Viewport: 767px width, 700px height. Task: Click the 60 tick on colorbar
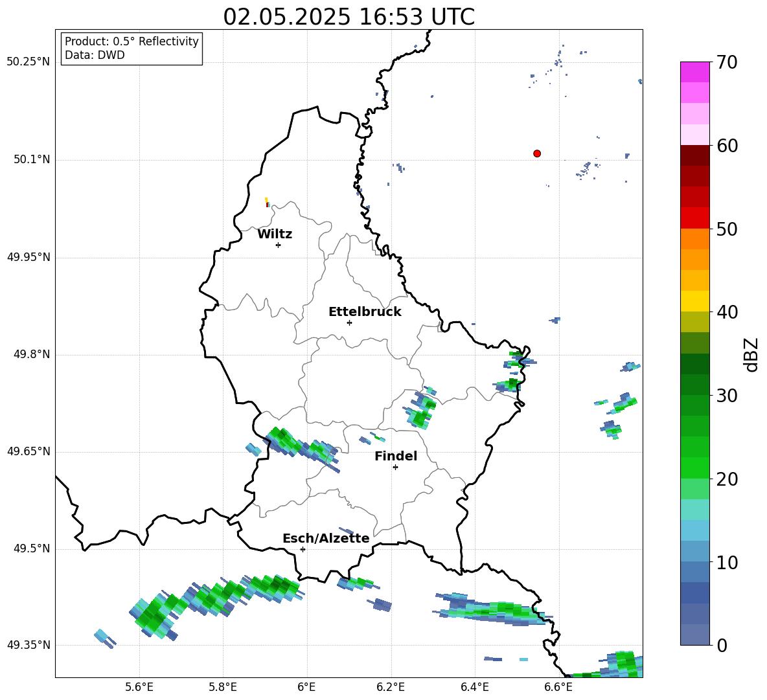(x=727, y=146)
